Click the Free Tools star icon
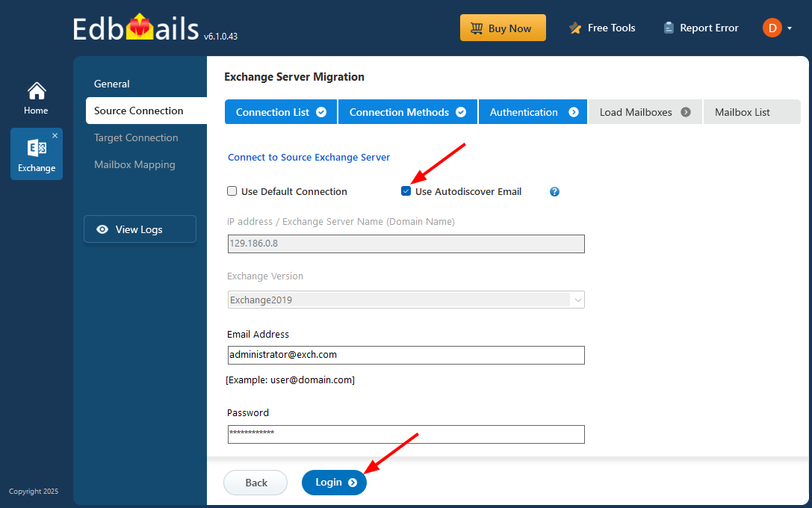The image size is (812, 508). click(575, 28)
